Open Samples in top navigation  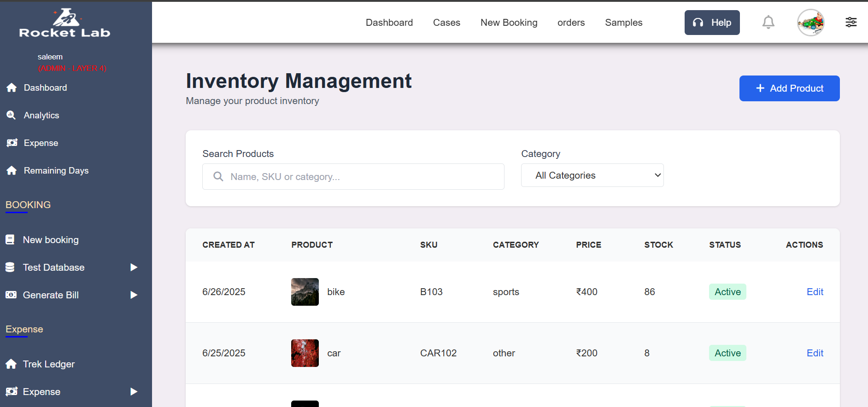623,23
